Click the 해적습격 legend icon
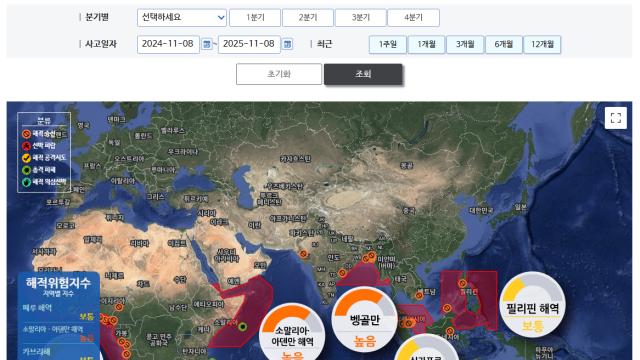640x360 pixels. [27, 134]
